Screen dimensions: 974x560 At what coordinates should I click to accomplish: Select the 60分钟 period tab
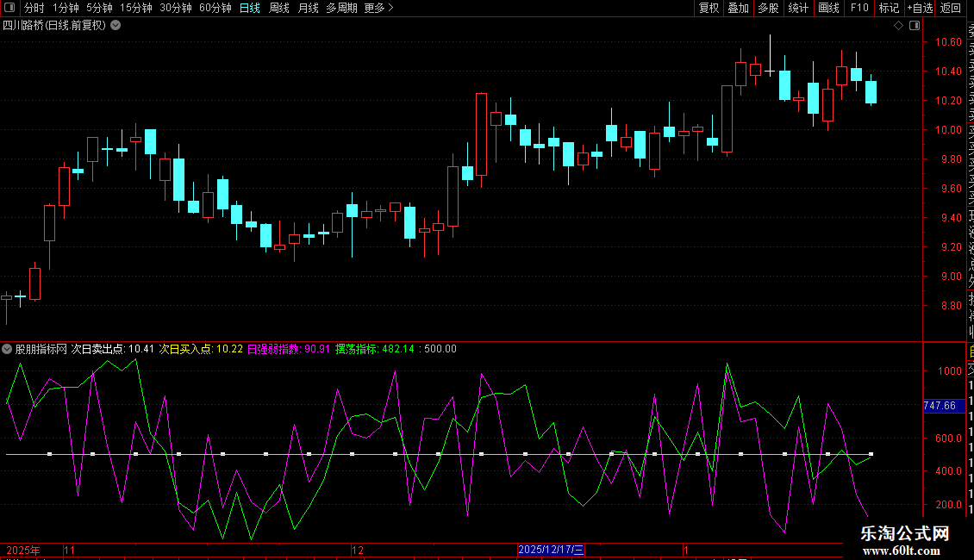tap(215, 8)
